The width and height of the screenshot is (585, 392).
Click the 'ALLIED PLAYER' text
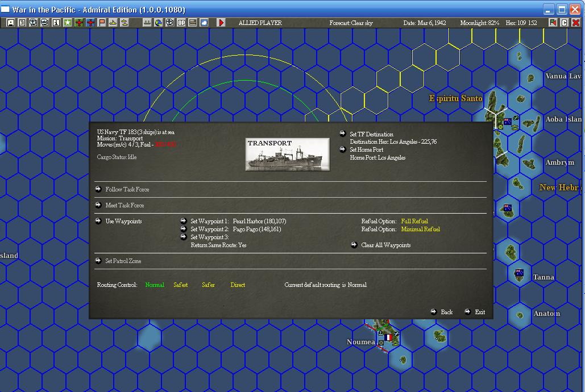(260, 23)
